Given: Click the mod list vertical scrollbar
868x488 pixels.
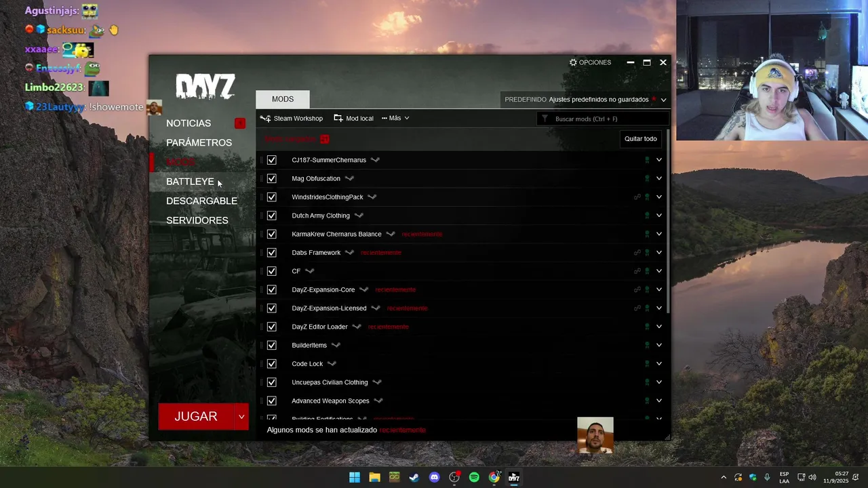Looking at the screenshot, I should pyautogui.click(x=668, y=220).
